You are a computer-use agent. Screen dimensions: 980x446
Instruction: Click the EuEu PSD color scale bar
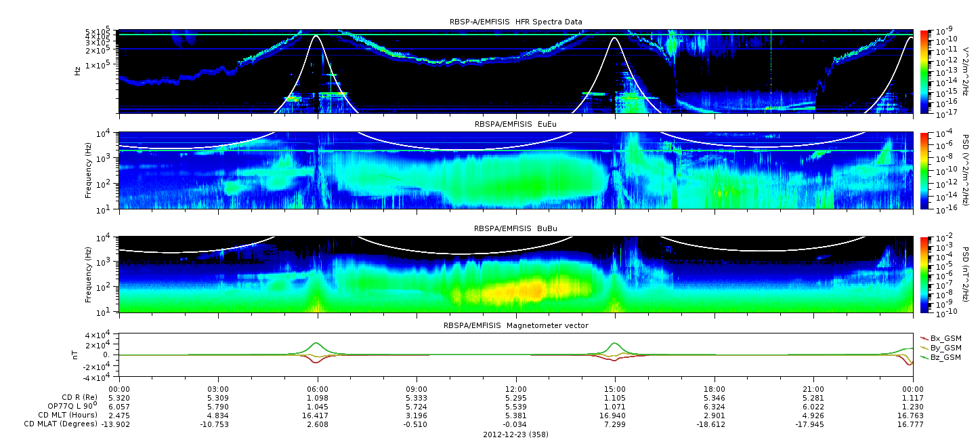(x=925, y=170)
